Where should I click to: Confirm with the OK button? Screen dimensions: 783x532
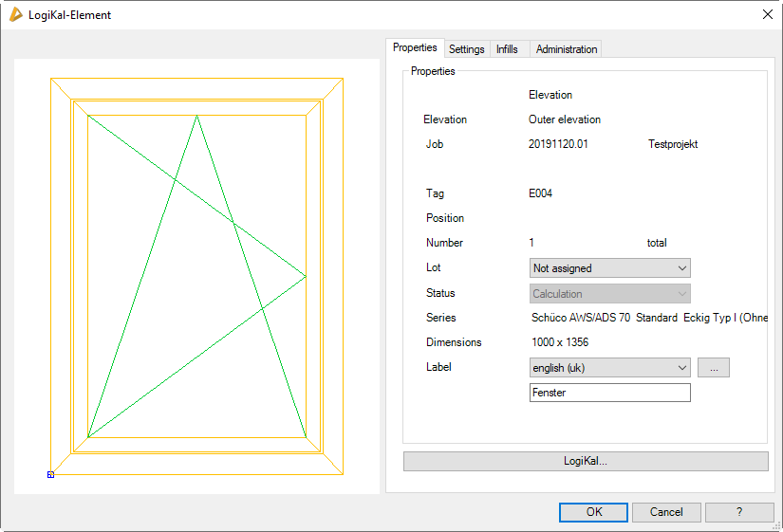(593, 512)
